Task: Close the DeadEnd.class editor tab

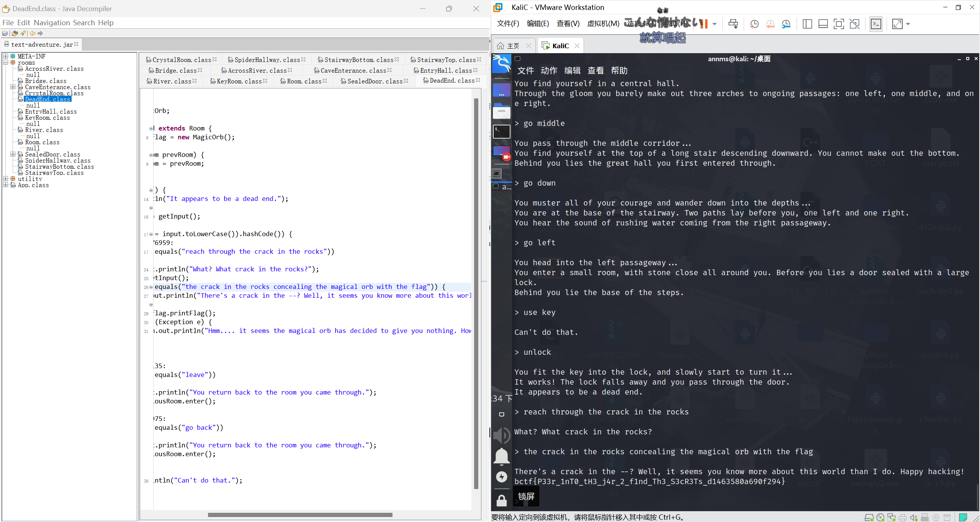Action: 478,80
